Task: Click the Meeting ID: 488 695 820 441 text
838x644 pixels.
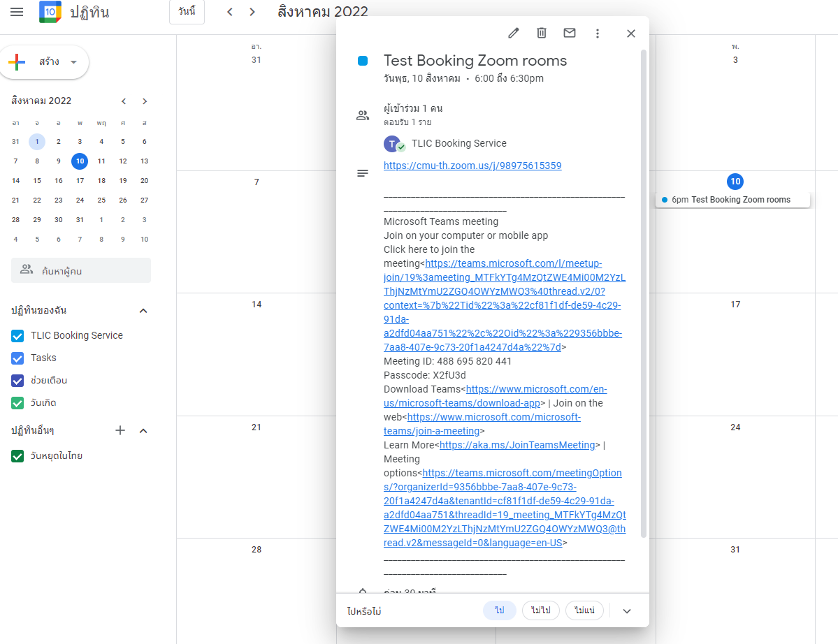Action: coord(447,362)
